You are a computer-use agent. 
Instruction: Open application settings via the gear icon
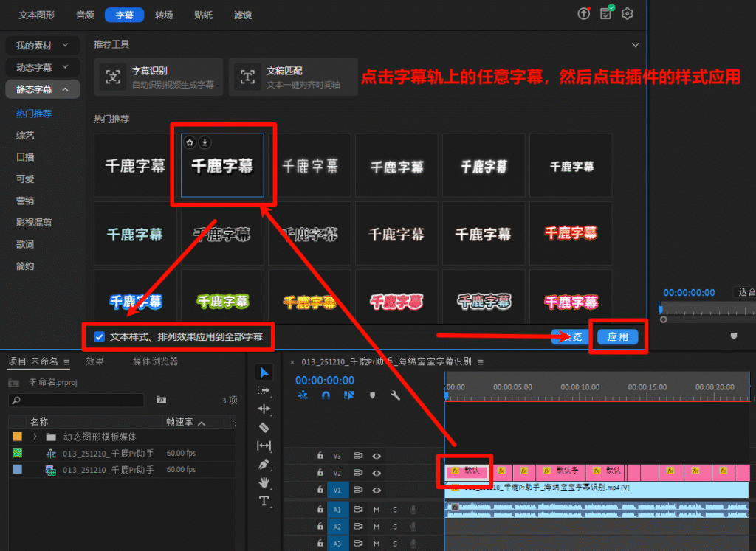pyautogui.click(x=627, y=13)
